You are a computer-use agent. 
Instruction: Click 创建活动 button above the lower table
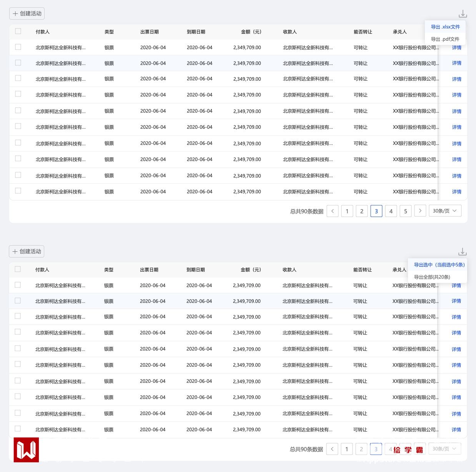(27, 251)
